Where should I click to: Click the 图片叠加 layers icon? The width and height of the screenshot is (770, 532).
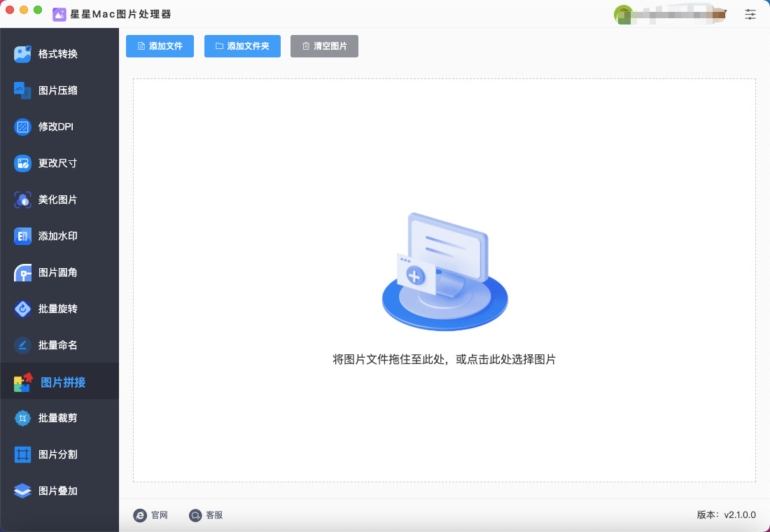[x=22, y=491]
